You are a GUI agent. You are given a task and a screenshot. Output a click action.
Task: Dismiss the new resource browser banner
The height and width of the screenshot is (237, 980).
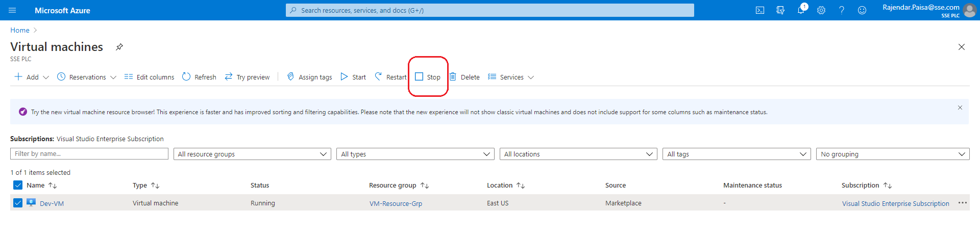960,108
